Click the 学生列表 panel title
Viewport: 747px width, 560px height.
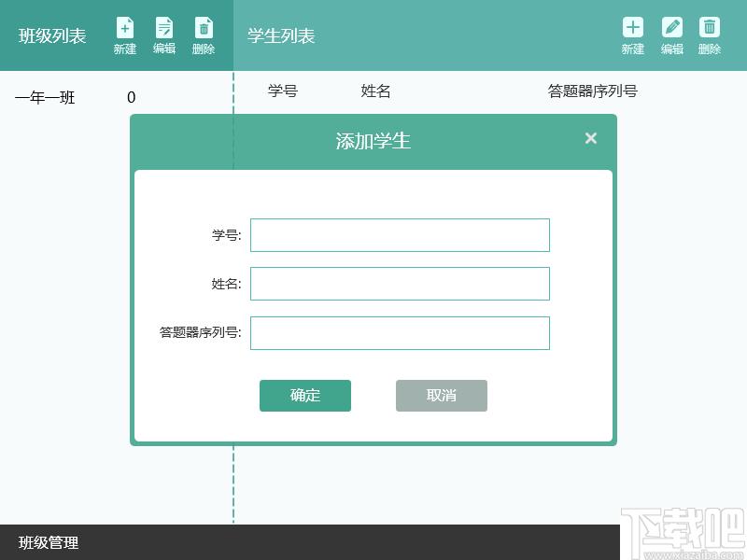point(281,35)
